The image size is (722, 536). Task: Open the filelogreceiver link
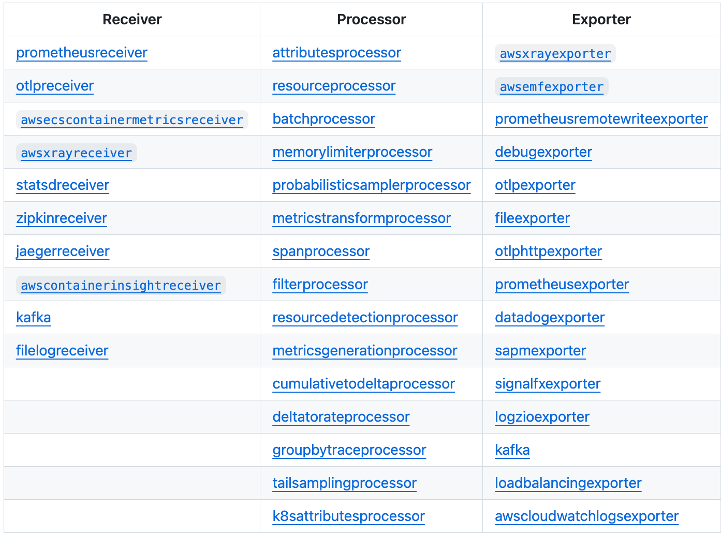[62, 351]
